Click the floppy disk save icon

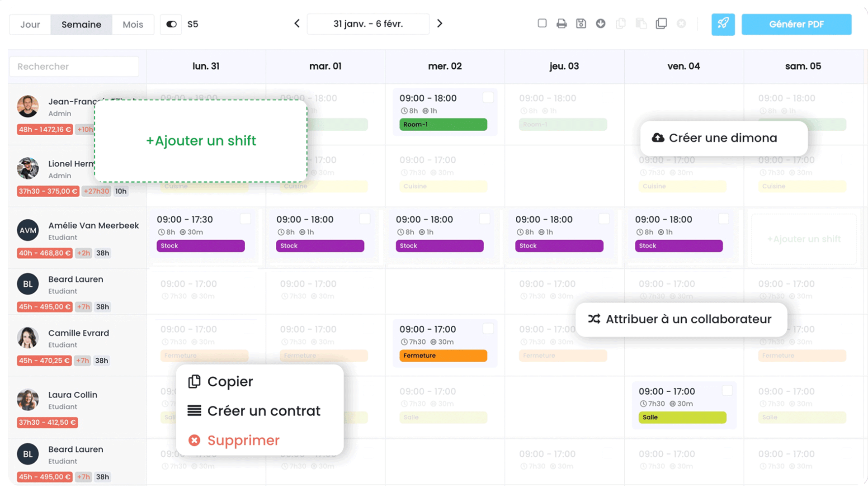tap(581, 24)
